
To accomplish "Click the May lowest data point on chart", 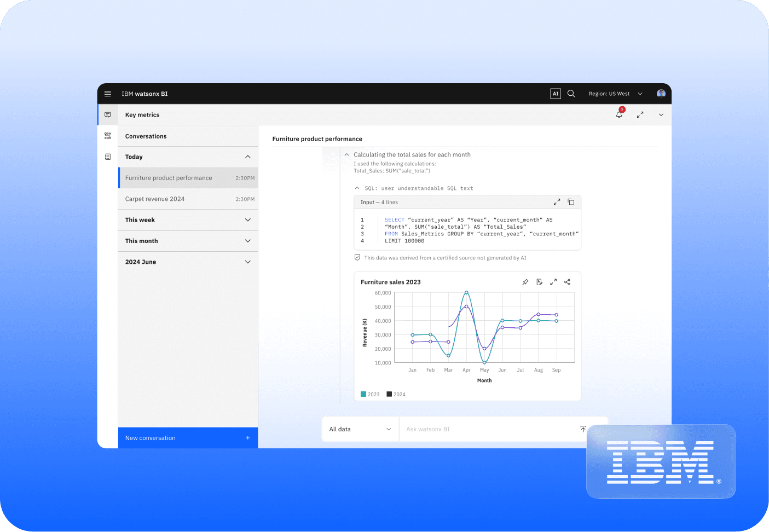I will [x=484, y=362].
